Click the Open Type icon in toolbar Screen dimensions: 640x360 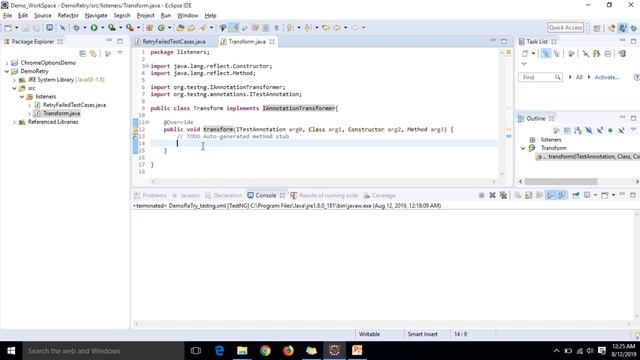click(180, 28)
